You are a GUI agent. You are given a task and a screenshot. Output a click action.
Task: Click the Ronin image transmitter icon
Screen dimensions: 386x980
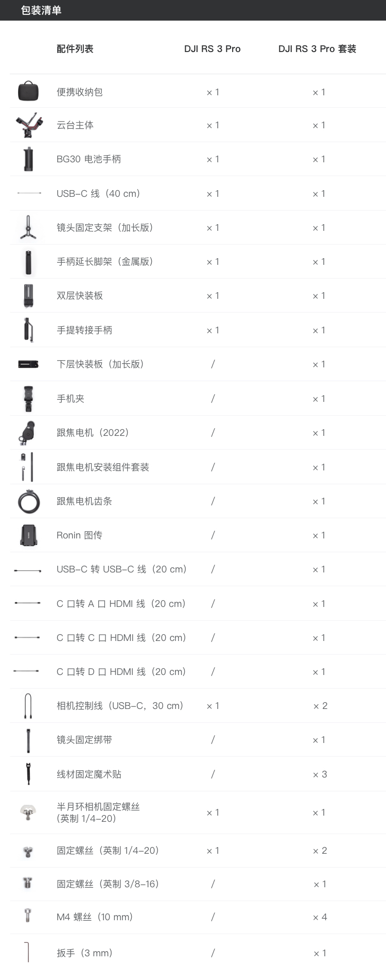coord(28,535)
